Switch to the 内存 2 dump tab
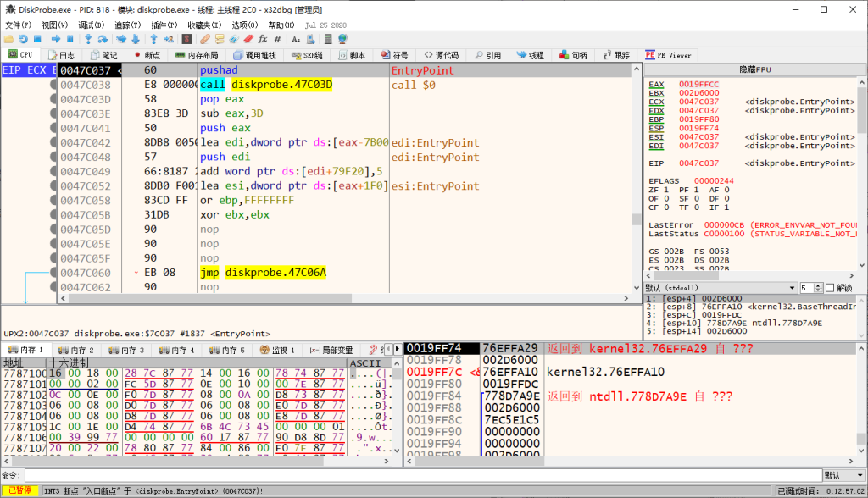The width and height of the screenshot is (868, 498). pos(75,350)
